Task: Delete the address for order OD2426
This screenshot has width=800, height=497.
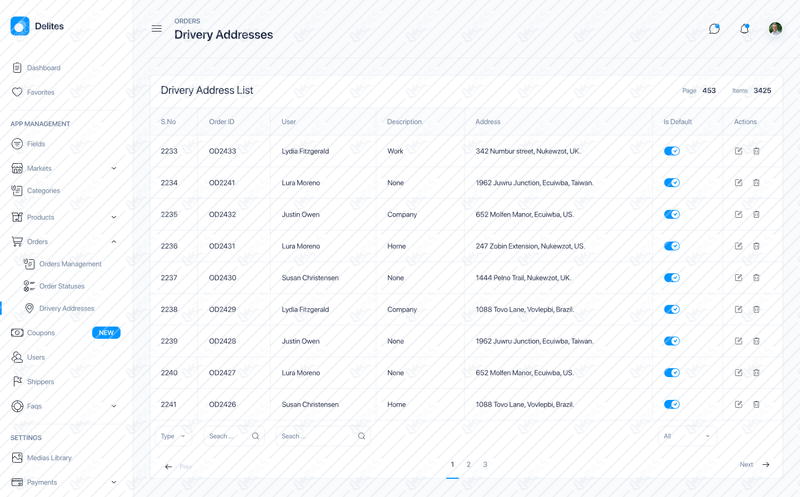Action: (x=756, y=404)
